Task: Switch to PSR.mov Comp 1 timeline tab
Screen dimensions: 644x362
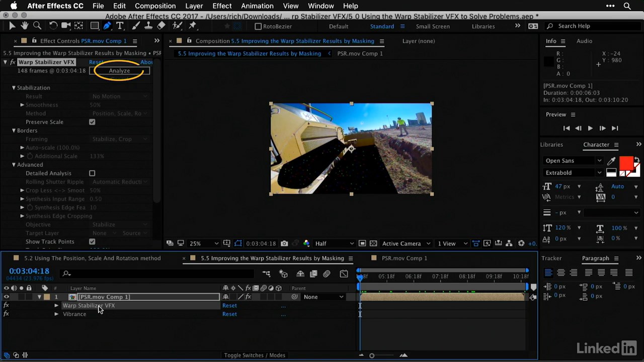Action: point(404,258)
